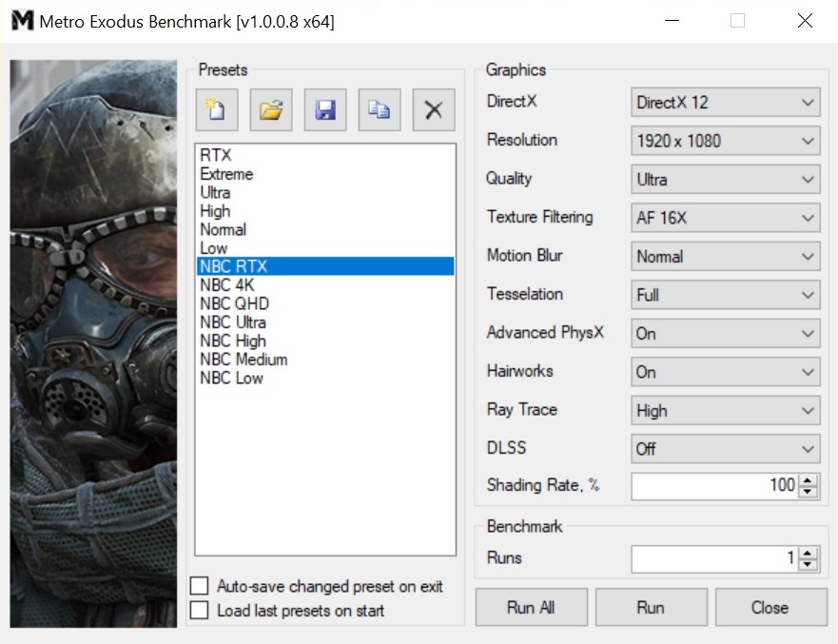Expand the Tesselation dropdown showing Full
838x644 pixels.
click(725, 295)
